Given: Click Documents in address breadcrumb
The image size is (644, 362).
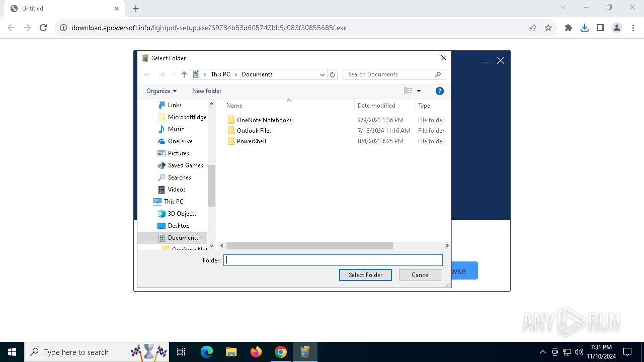Looking at the screenshot, I should [257, 74].
